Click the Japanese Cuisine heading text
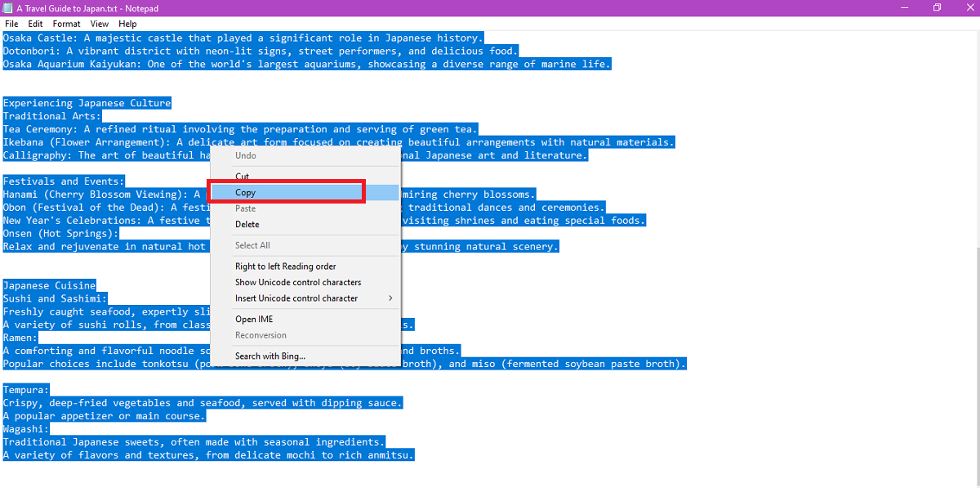 coord(50,286)
